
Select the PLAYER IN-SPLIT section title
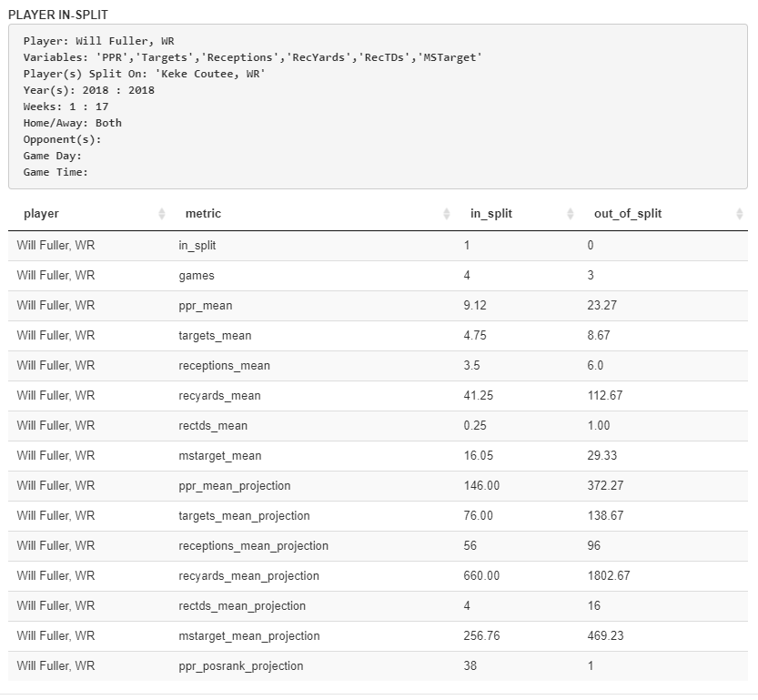57,15
